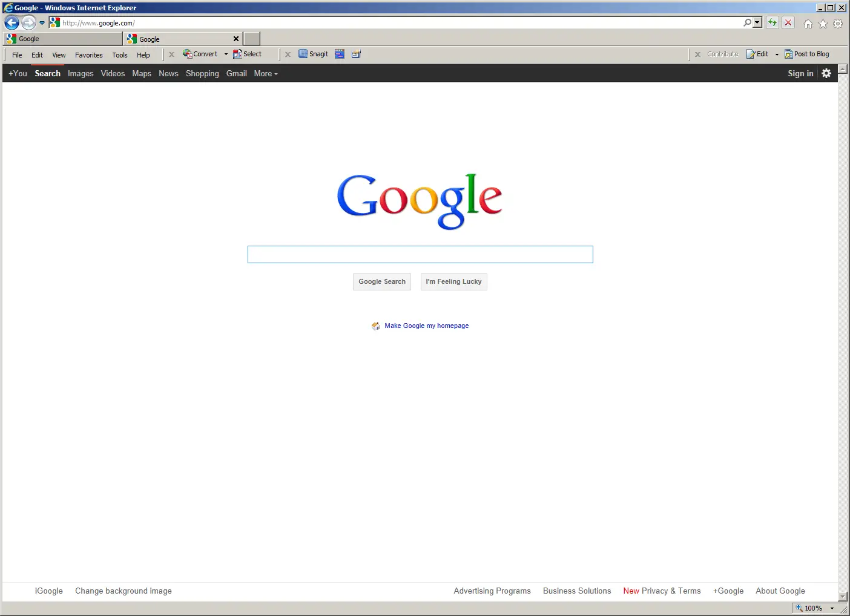Click the Sign in link
Viewport: 850px width, 616px height.
pos(800,73)
